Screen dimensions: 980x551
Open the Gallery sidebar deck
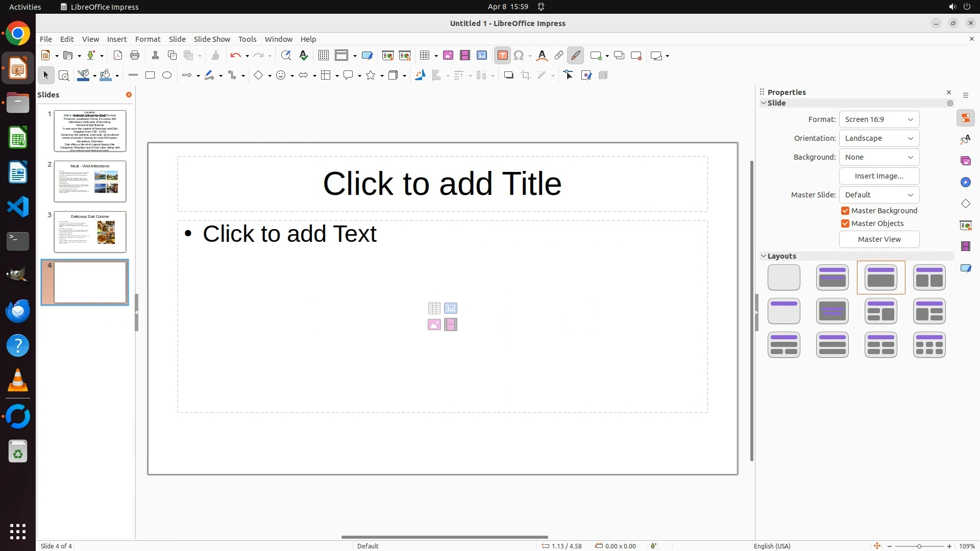965,161
